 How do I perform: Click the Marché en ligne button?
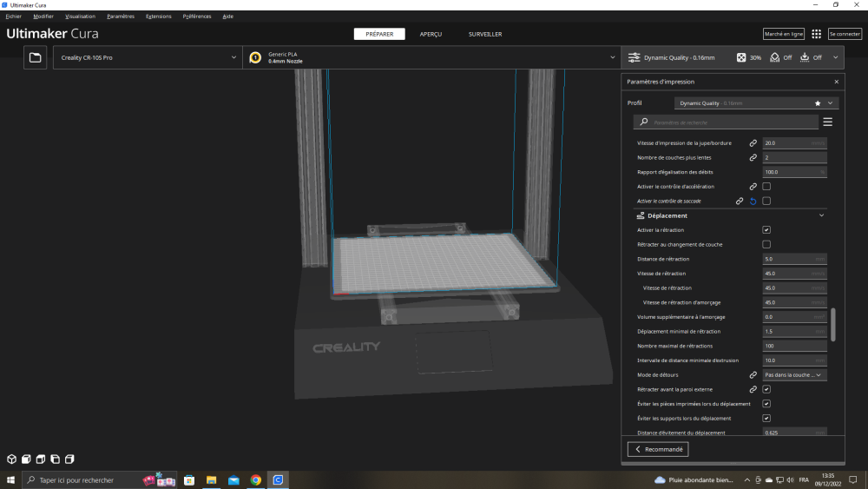[x=783, y=35]
